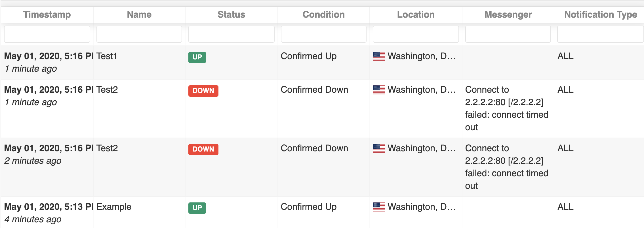644x228 pixels.
Task: Sort by the Name column header
Action: click(x=139, y=14)
